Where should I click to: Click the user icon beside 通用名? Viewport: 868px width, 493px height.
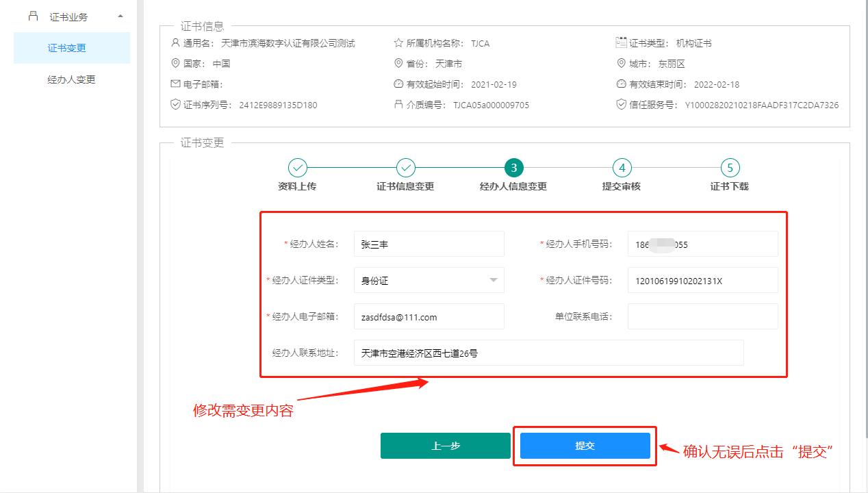tap(175, 43)
